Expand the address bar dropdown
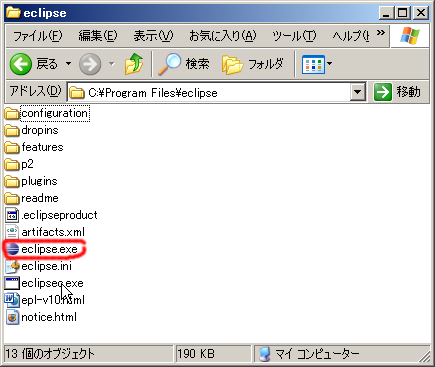The image size is (435, 367). point(358,92)
